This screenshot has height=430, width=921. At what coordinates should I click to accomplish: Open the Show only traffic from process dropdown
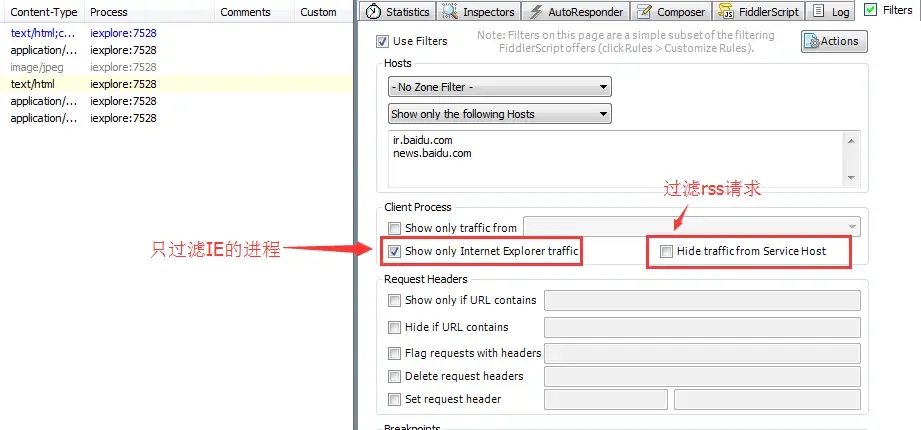691,228
